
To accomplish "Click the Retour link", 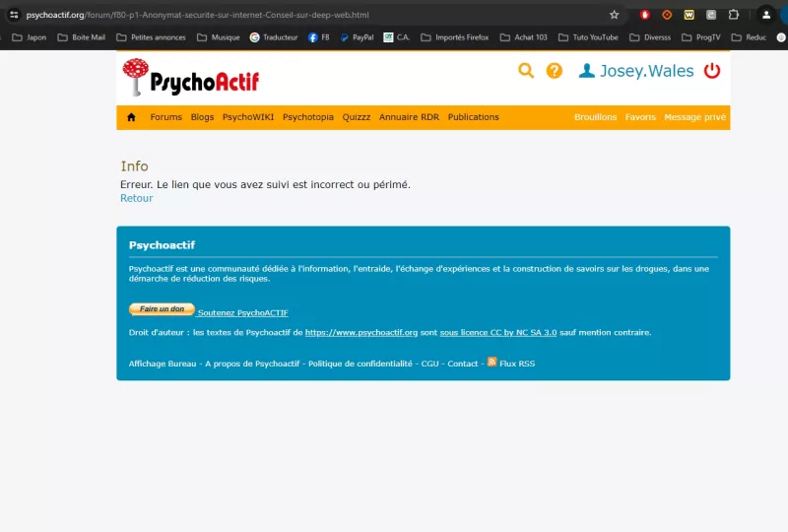I will point(136,198).
